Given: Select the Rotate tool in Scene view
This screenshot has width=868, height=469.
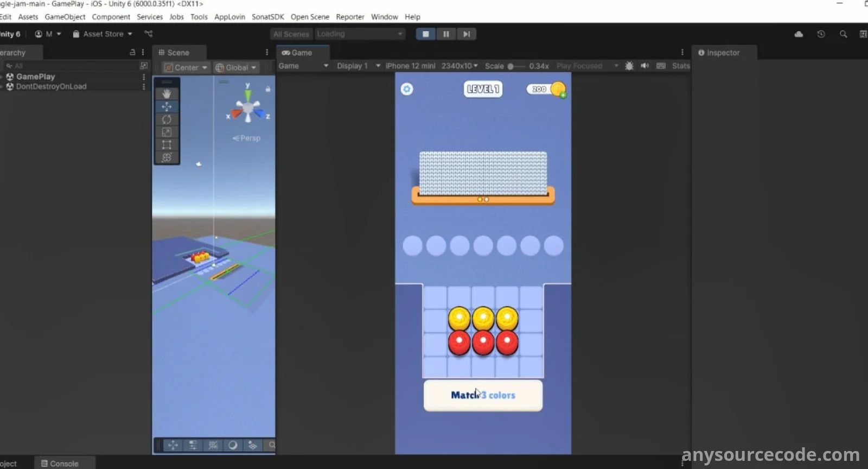Looking at the screenshot, I should (167, 119).
